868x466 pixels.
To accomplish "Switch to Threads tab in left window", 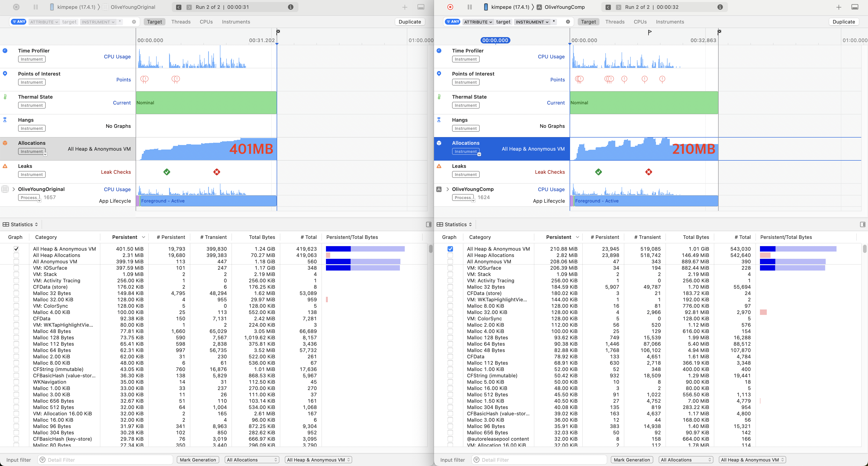I will coord(181,22).
